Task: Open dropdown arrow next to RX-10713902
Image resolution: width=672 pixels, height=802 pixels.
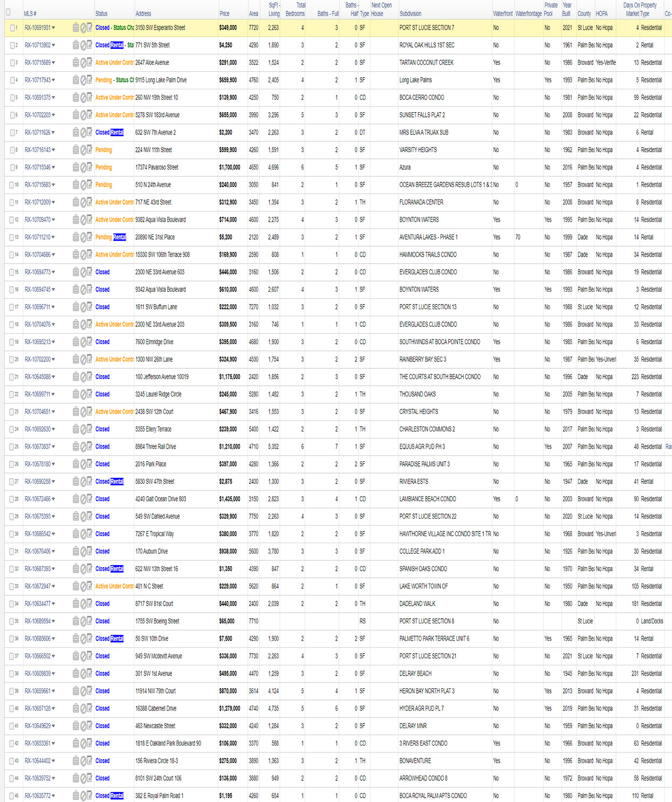Action: (54, 45)
